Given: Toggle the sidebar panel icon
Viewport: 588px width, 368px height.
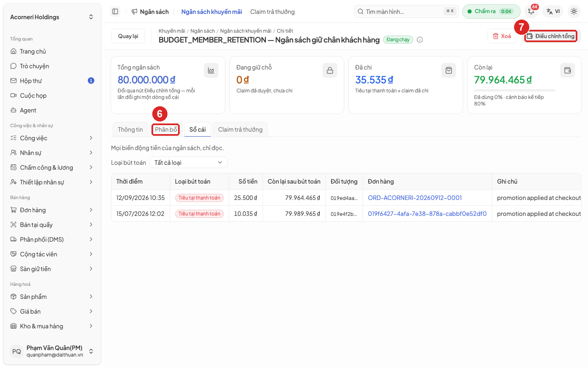Looking at the screenshot, I should pos(115,11).
